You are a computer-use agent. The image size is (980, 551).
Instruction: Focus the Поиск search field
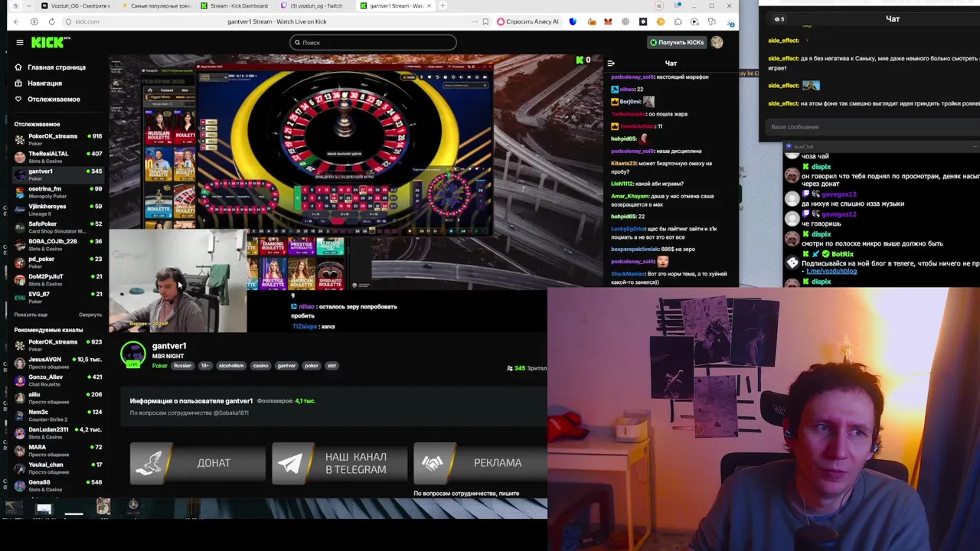pos(373,42)
